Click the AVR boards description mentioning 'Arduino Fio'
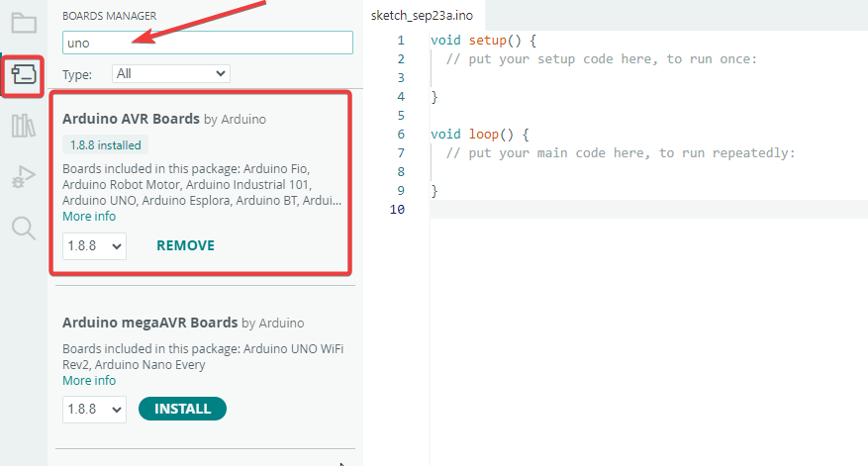868x466 pixels. (202, 184)
